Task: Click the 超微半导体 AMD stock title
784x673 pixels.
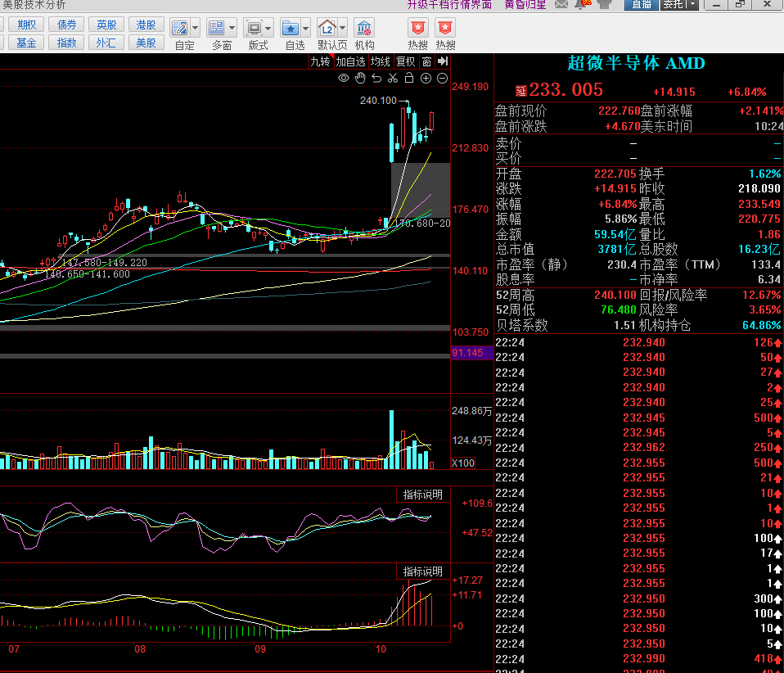Action: coord(636,63)
